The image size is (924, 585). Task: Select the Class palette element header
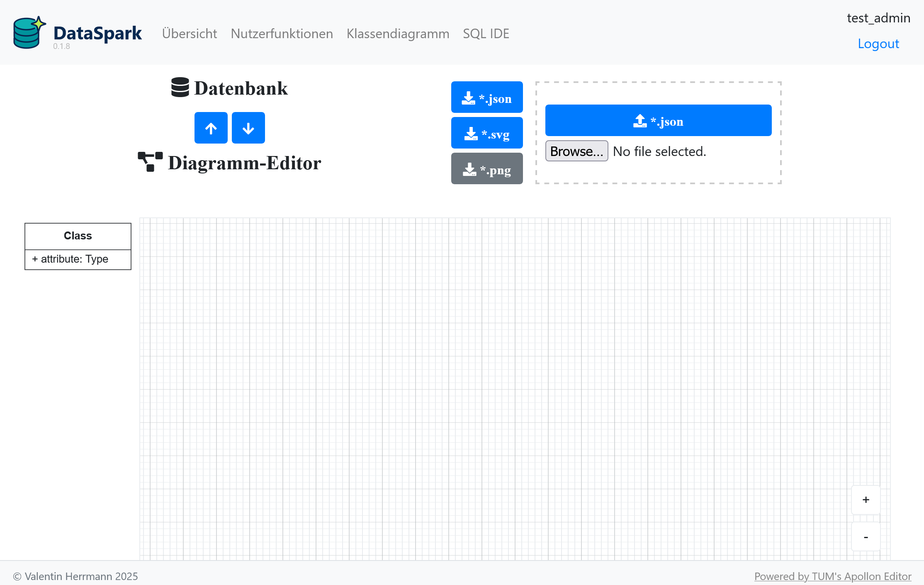(78, 236)
